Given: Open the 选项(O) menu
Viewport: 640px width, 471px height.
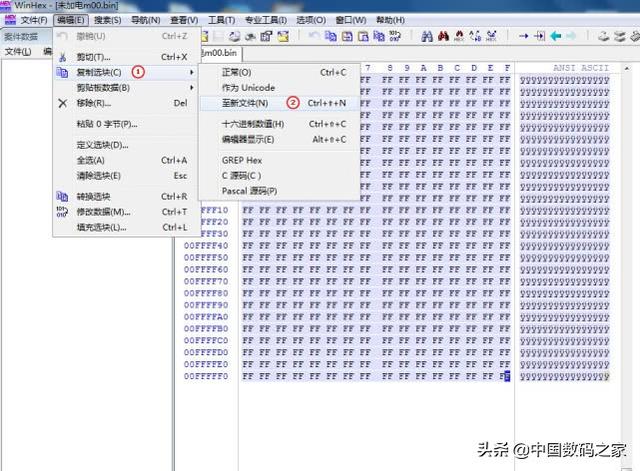Looking at the screenshot, I should tap(311, 20).
